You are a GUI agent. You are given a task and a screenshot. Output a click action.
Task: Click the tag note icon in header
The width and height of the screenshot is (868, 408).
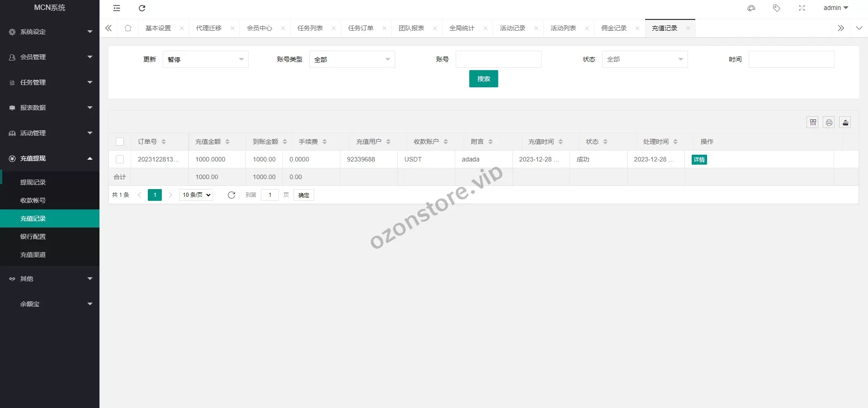777,8
